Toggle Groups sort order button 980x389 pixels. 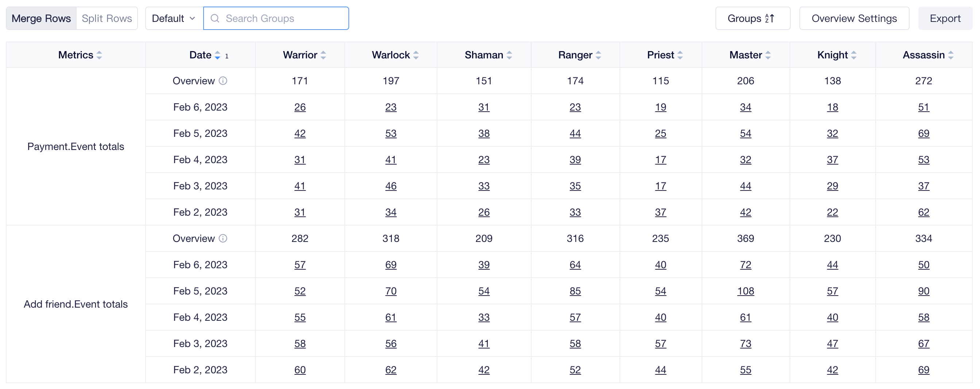pyautogui.click(x=752, y=18)
